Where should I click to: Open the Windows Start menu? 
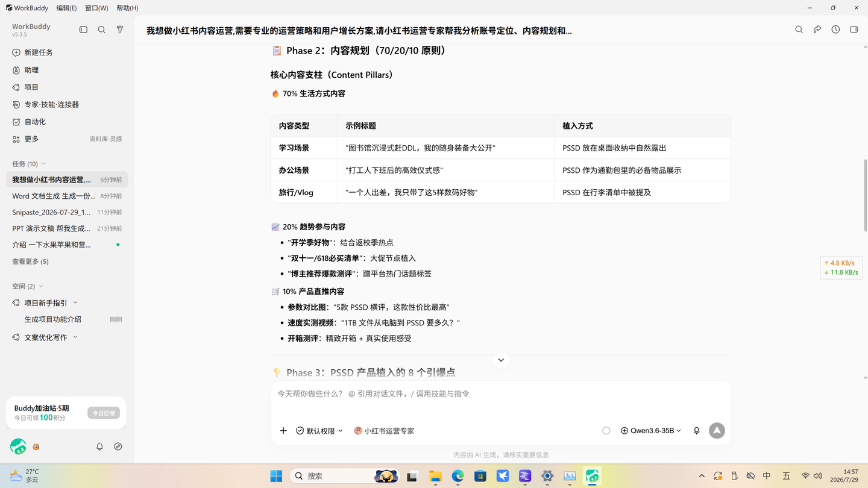(x=276, y=476)
